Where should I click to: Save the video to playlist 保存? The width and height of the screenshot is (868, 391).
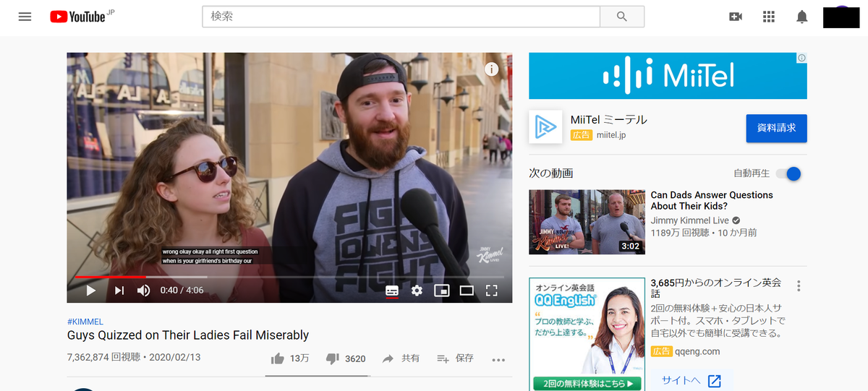tap(456, 358)
